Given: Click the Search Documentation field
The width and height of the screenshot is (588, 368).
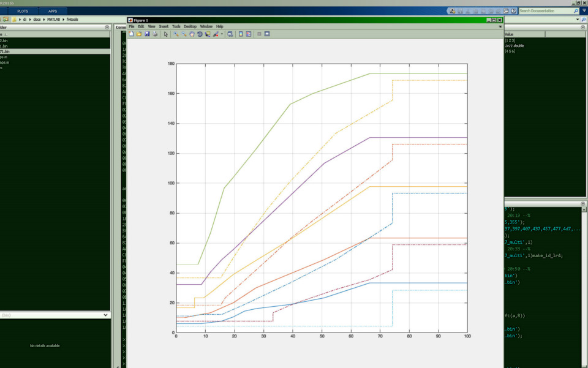Looking at the screenshot, I should [546, 11].
